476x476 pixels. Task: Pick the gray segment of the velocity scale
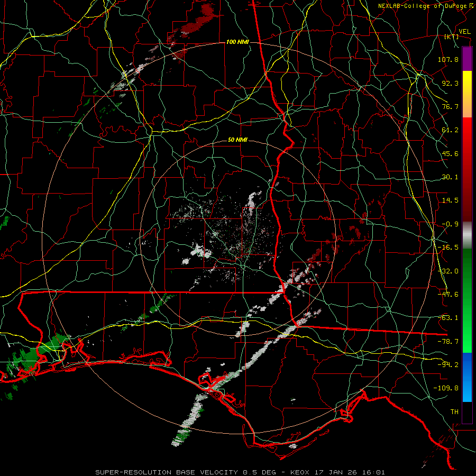pos(467,235)
